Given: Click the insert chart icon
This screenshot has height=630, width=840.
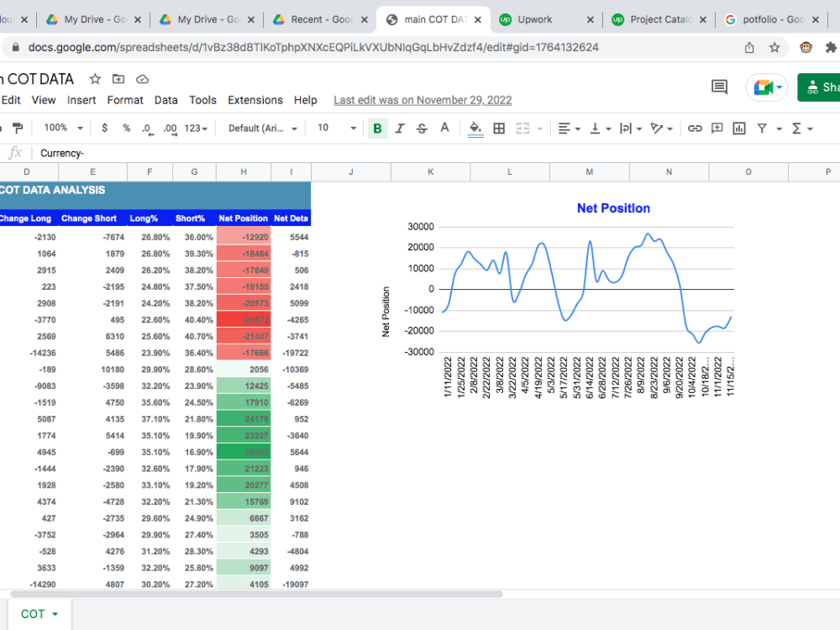Looking at the screenshot, I should pyautogui.click(x=738, y=128).
